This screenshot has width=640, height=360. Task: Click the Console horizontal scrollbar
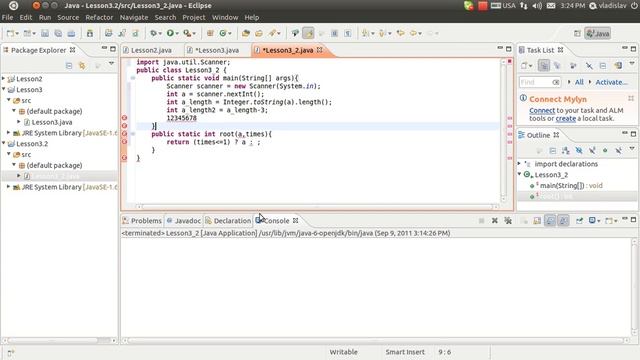[376, 340]
